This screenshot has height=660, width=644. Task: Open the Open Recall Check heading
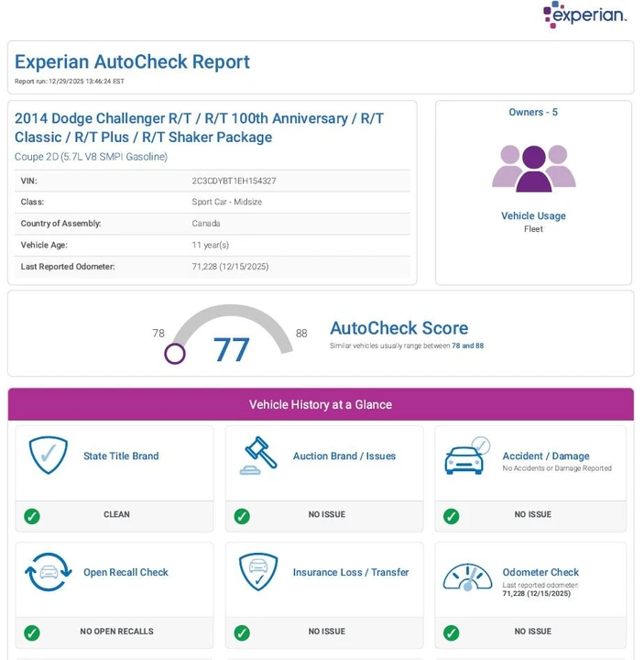point(126,572)
